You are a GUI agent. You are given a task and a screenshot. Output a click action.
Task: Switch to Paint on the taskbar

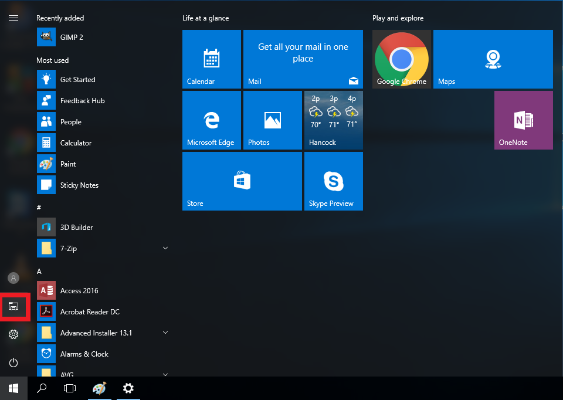[99, 388]
